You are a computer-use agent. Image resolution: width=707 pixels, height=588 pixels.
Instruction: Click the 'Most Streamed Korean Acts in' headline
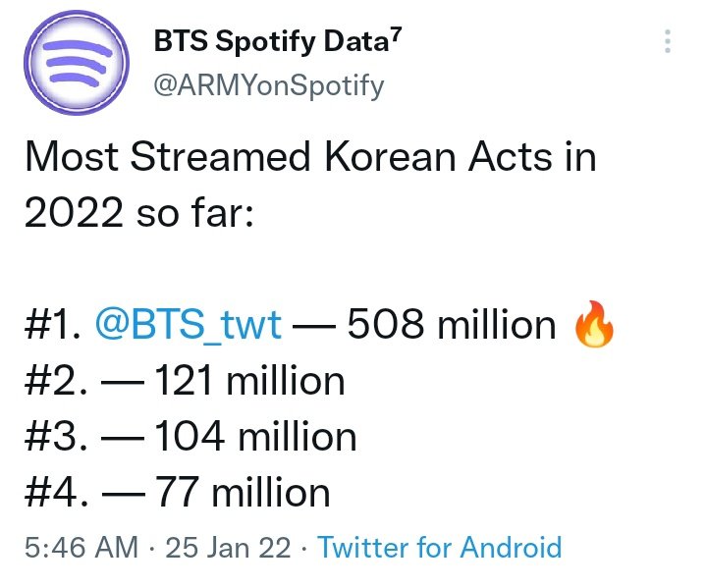click(x=311, y=156)
